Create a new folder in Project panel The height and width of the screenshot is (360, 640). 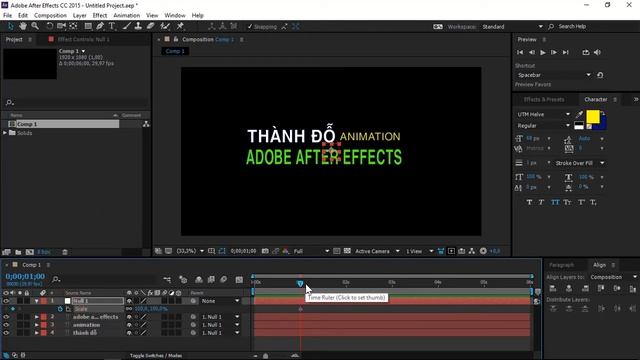pyautogui.click(x=18, y=252)
